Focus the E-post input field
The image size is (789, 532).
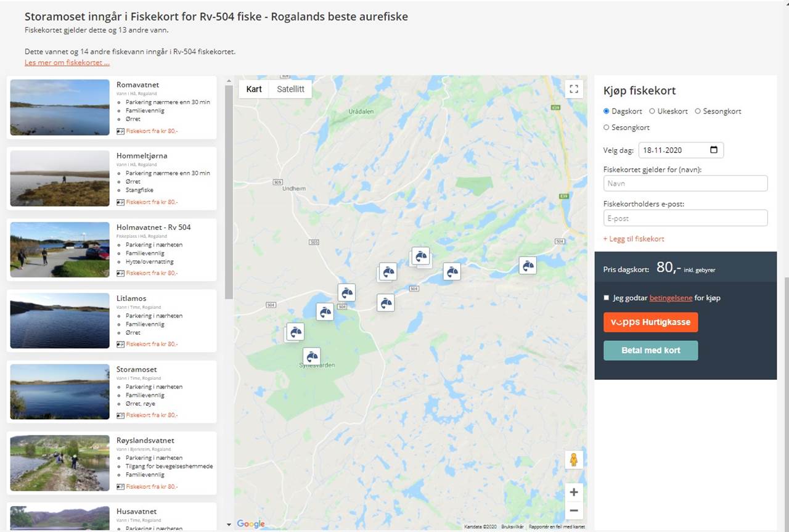tap(685, 218)
